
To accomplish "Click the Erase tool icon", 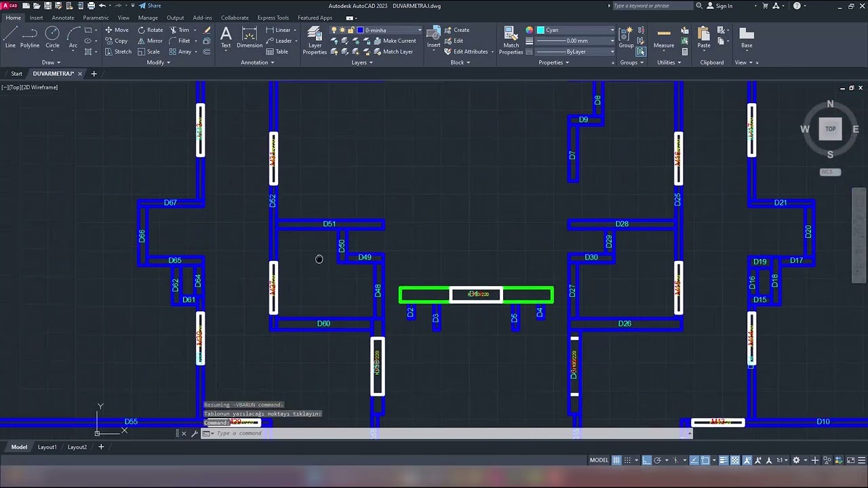I will click(207, 30).
